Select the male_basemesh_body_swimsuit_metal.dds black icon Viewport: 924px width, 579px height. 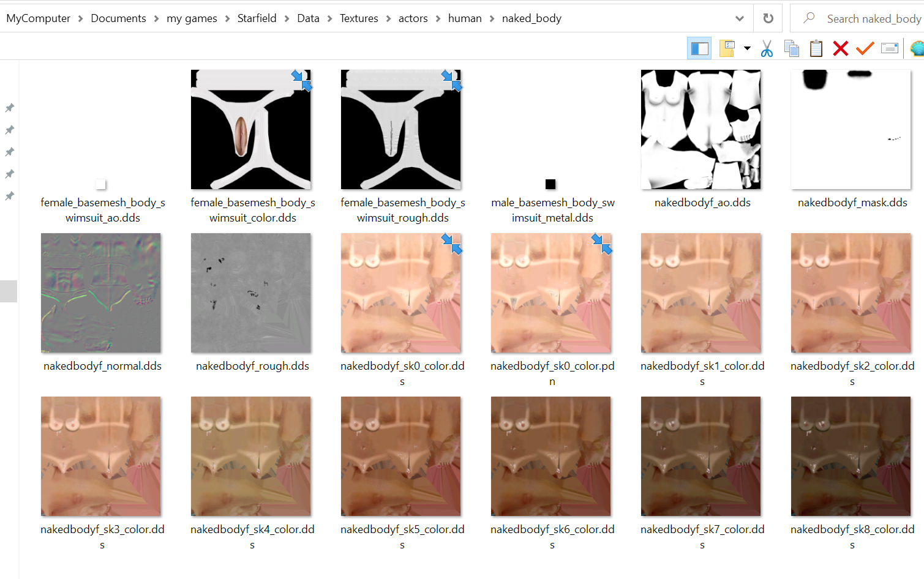coord(550,184)
